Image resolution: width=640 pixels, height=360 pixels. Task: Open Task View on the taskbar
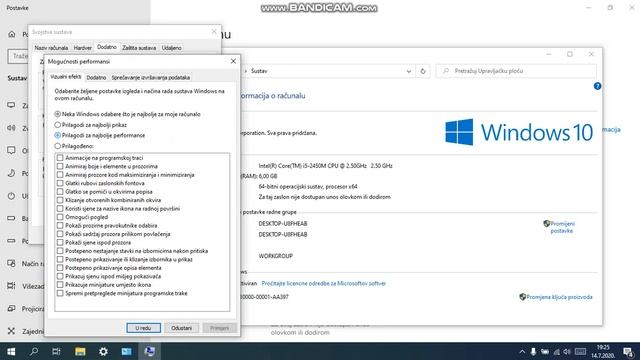click(x=56, y=351)
